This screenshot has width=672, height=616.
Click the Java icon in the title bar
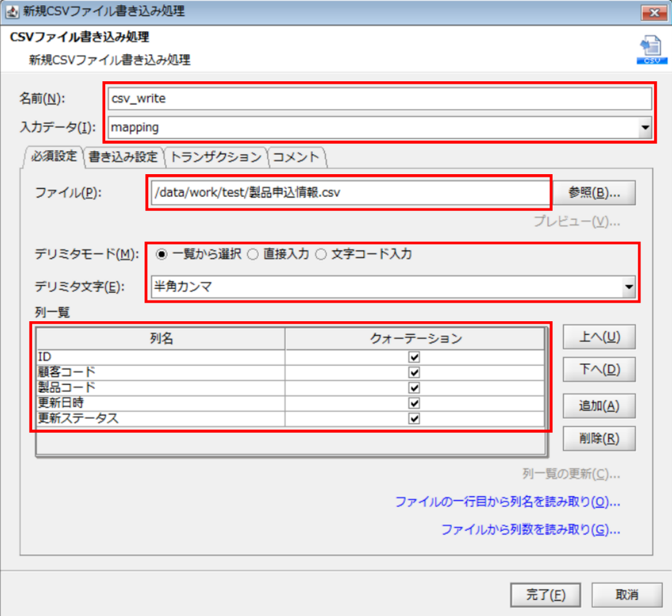(12, 10)
